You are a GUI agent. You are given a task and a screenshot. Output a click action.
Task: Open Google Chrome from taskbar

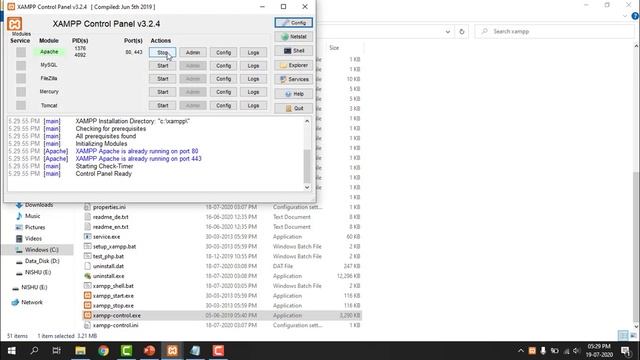(x=103, y=351)
